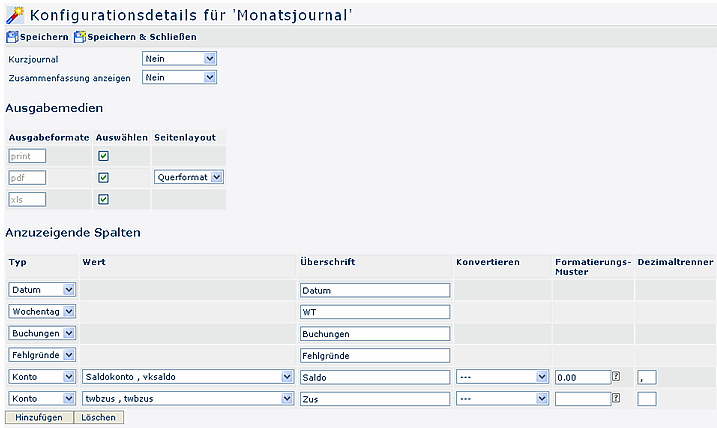
Task: Click the Seitenlayout column header
Action: (185, 138)
